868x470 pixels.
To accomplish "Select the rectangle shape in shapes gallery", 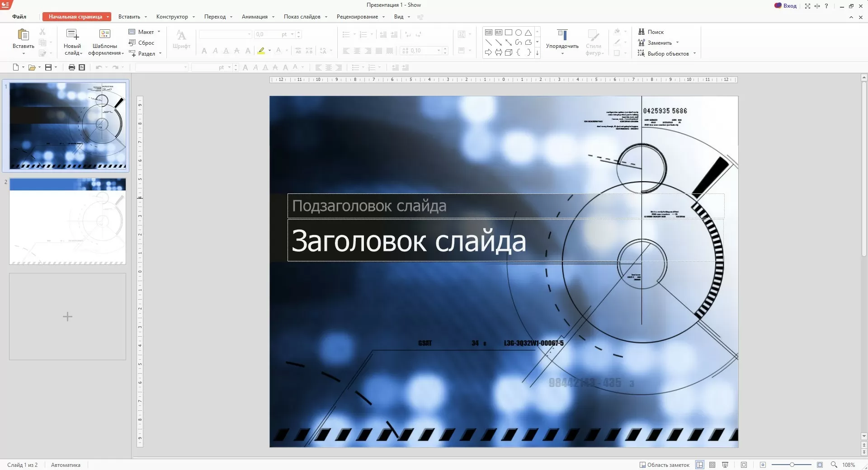I will pos(509,33).
